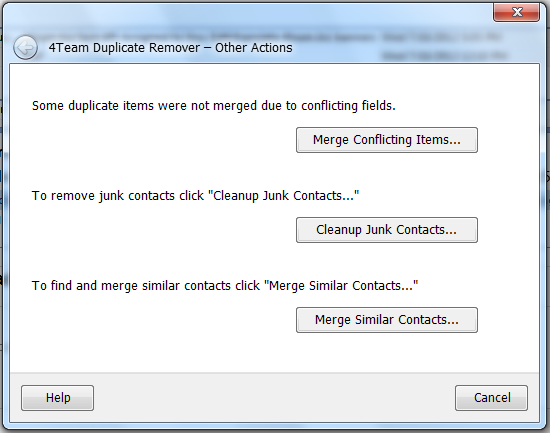Return to previous wizard page via back arrow
Image resolution: width=550 pixels, height=433 pixels.
[25, 47]
